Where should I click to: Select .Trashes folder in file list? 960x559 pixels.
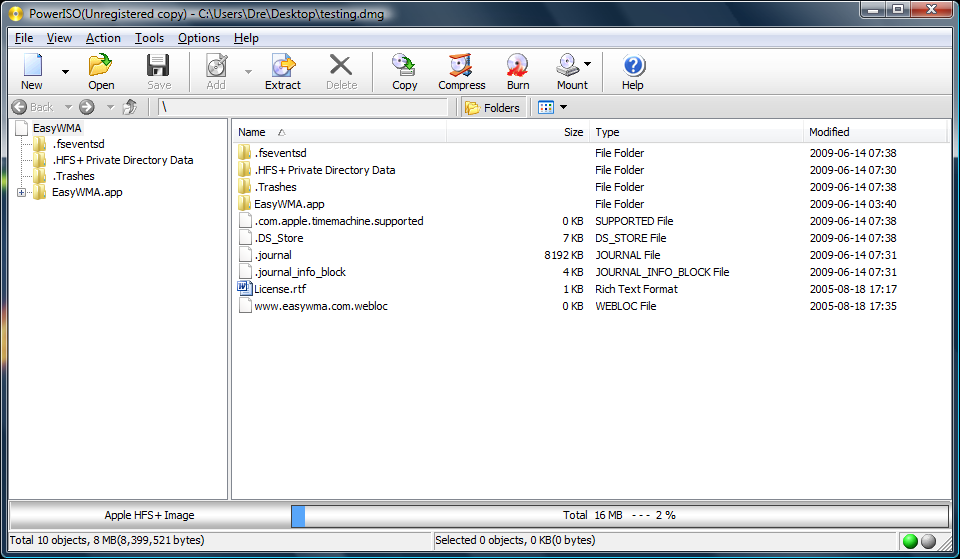coord(276,187)
